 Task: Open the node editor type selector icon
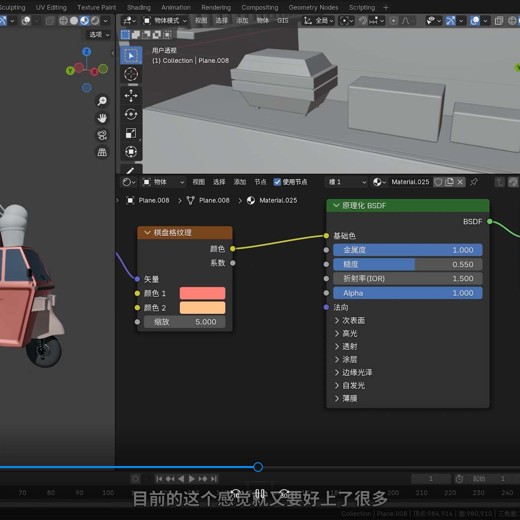tap(128, 182)
